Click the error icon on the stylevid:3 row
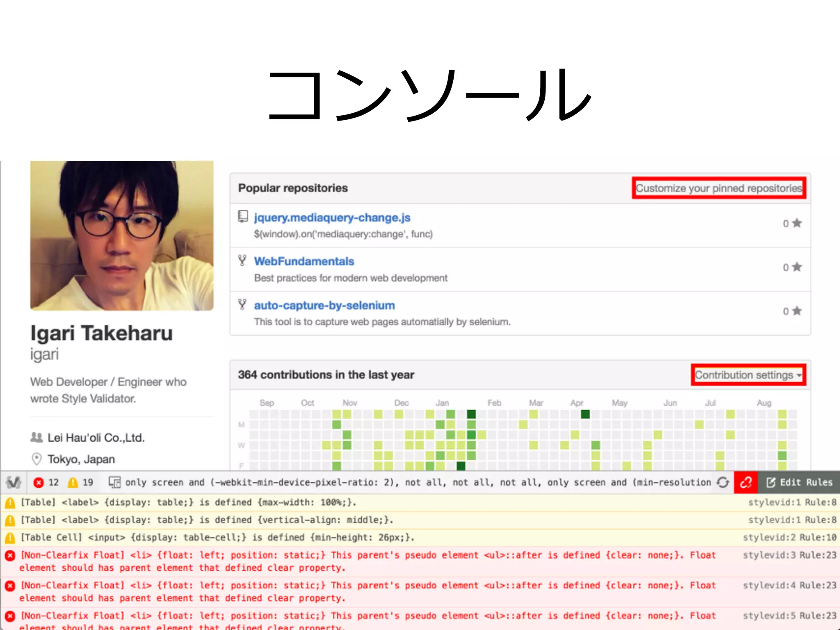 click(x=10, y=556)
